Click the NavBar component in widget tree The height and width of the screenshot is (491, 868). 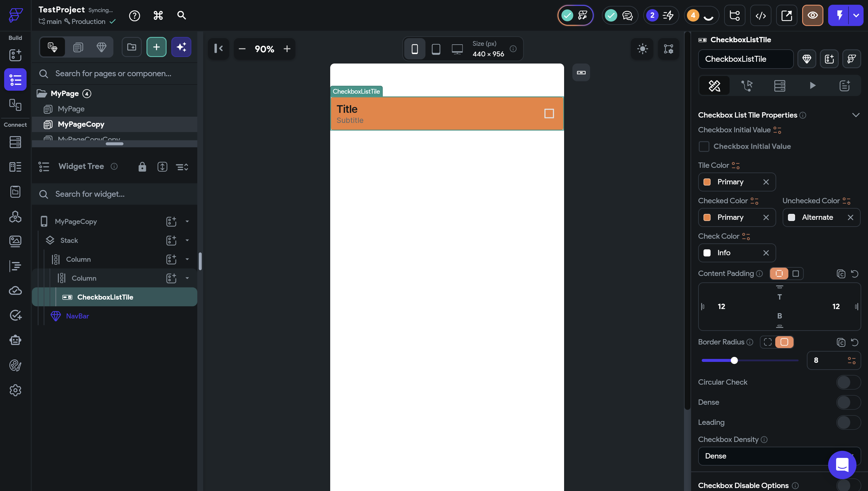click(78, 316)
